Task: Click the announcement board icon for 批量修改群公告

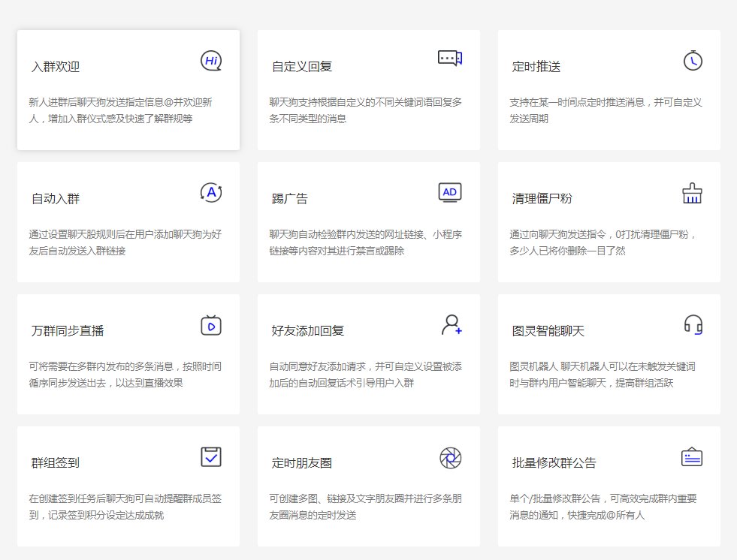Action: point(691,456)
